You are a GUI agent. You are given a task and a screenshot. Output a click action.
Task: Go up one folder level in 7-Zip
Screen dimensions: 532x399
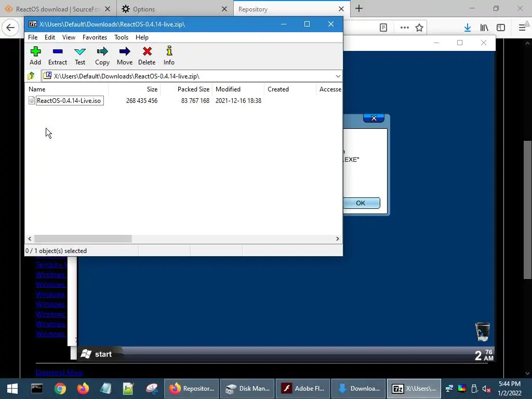(x=31, y=76)
